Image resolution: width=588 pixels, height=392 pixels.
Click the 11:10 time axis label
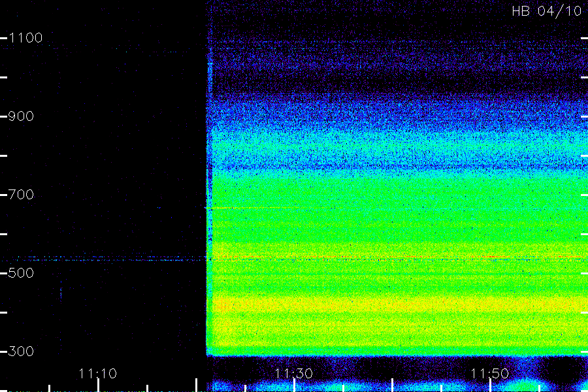pos(98,374)
